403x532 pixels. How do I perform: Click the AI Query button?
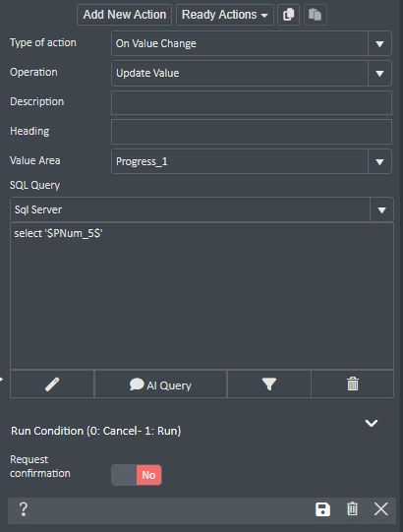click(160, 384)
